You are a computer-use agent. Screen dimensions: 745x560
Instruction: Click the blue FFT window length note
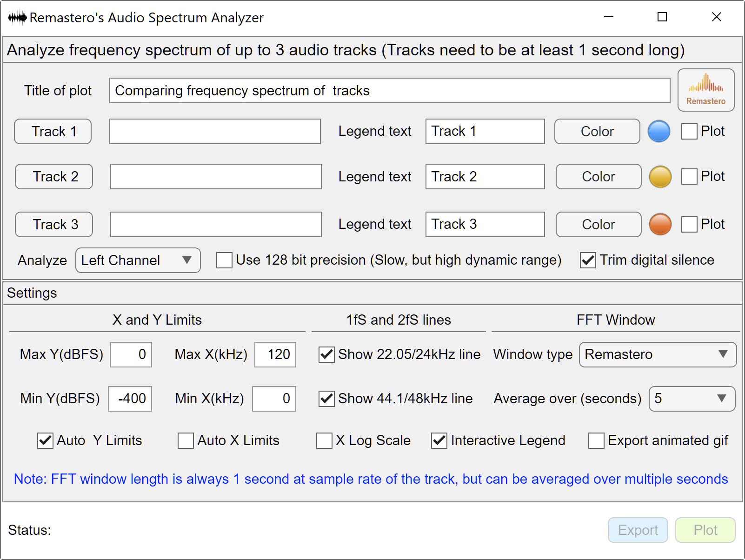[x=371, y=479]
